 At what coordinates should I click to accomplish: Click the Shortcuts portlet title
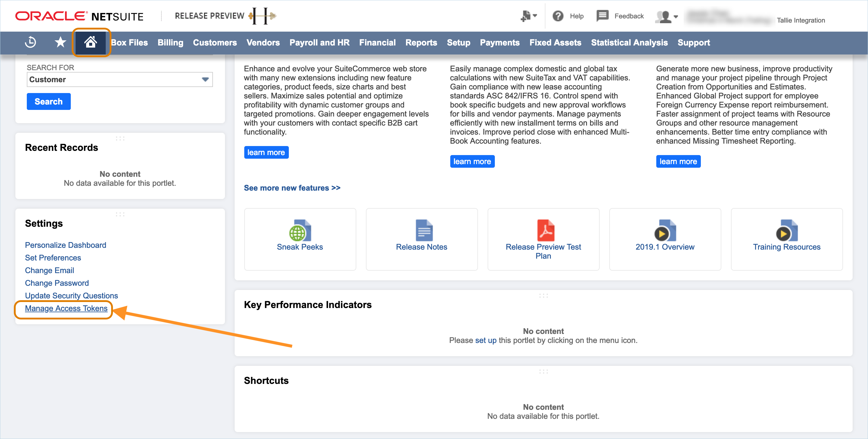point(266,380)
